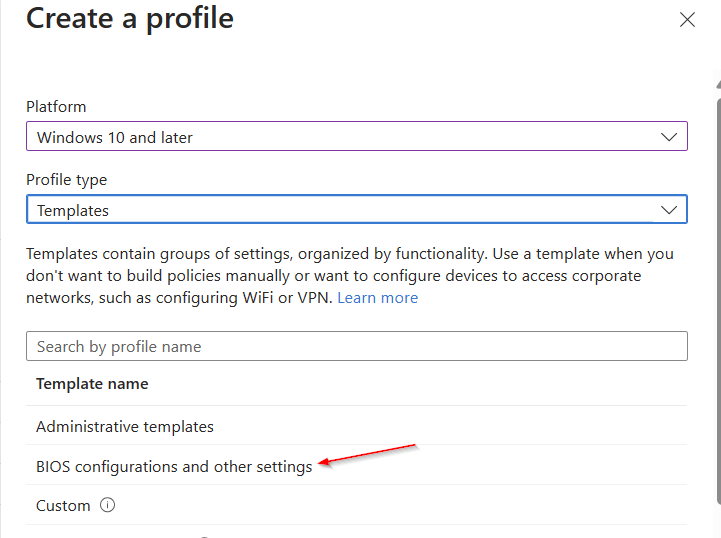Select the Custom template row

click(x=63, y=506)
